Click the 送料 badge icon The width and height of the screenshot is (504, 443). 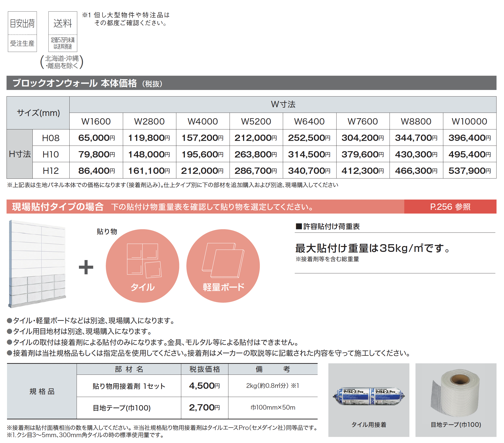(x=63, y=31)
